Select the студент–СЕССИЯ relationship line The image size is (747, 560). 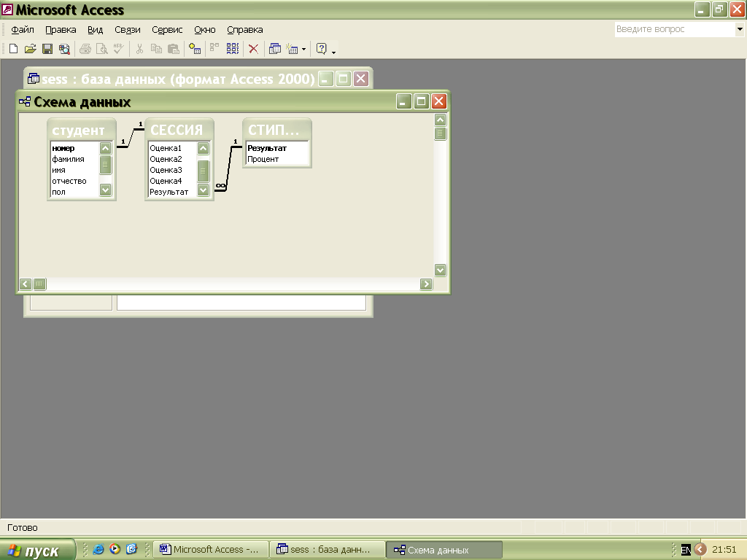[x=131, y=138]
